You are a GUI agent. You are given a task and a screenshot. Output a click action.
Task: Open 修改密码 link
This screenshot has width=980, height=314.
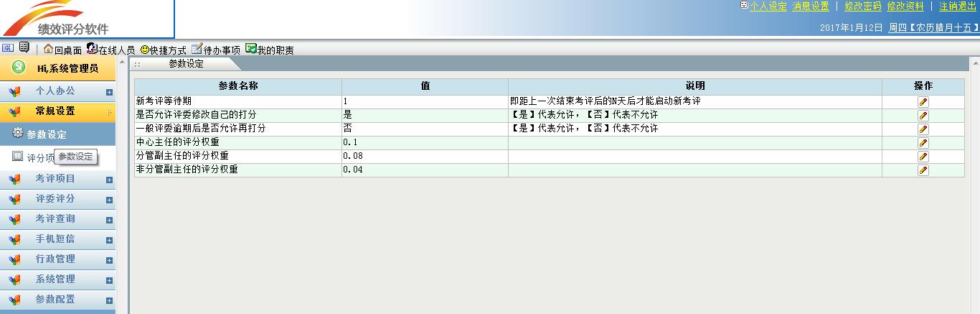pos(863,6)
